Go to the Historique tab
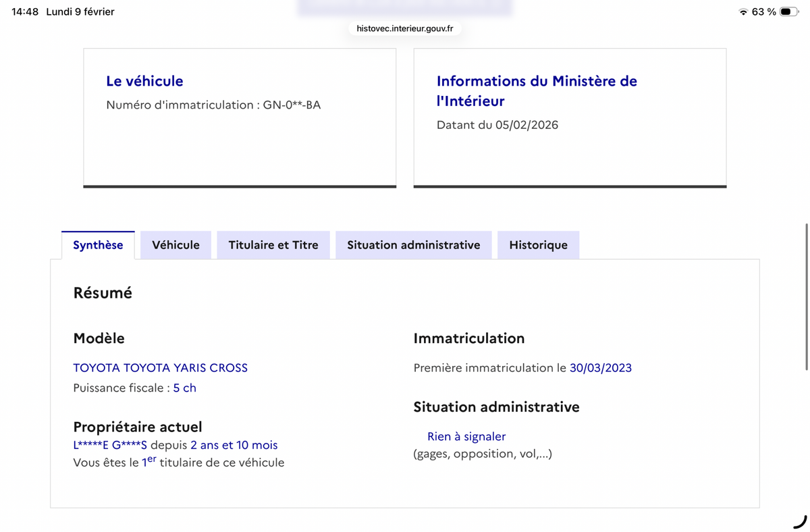Image resolution: width=810 pixels, height=532 pixels. [x=538, y=245]
